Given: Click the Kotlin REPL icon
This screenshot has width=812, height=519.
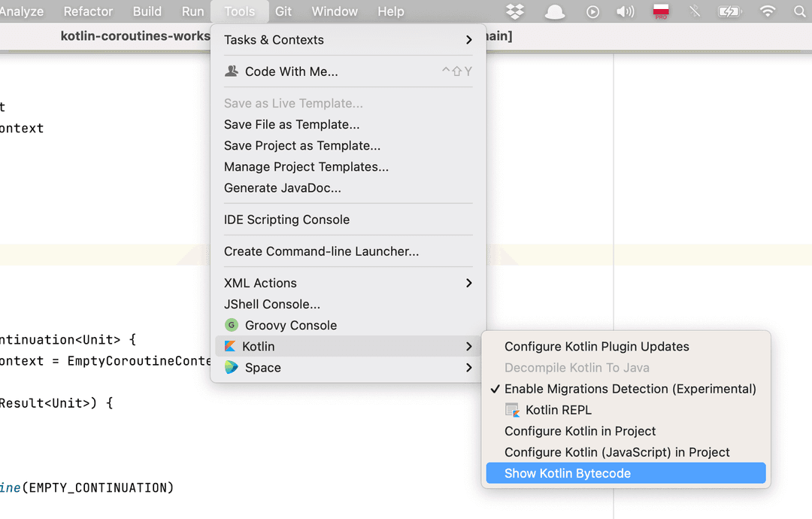Looking at the screenshot, I should 512,410.
